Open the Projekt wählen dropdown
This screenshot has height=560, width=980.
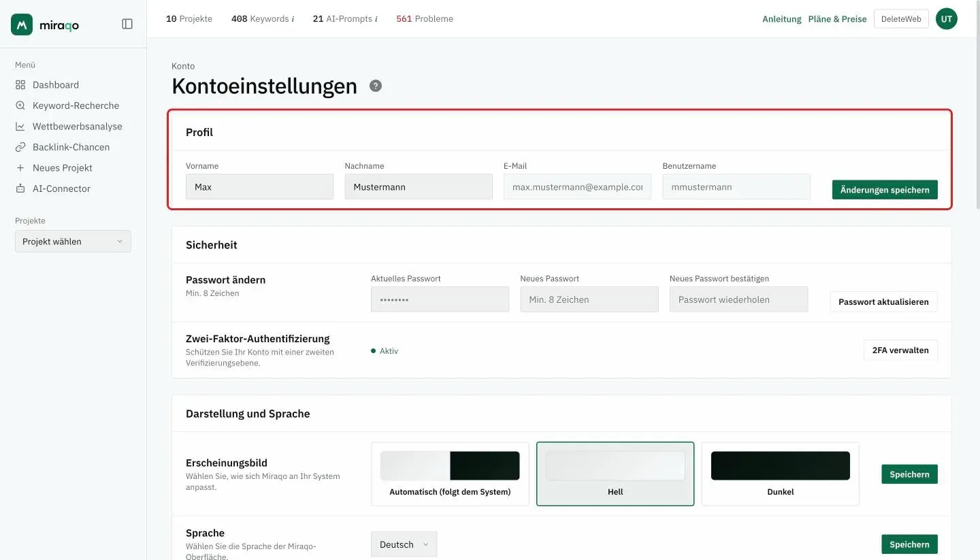click(73, 242)
